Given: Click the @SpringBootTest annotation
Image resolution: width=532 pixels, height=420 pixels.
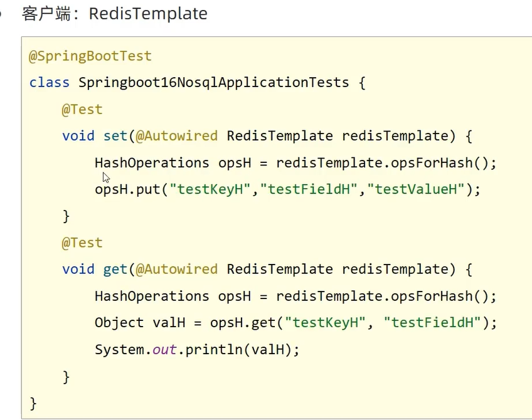Looking at the screenshot, I should [x=90, y=56].
